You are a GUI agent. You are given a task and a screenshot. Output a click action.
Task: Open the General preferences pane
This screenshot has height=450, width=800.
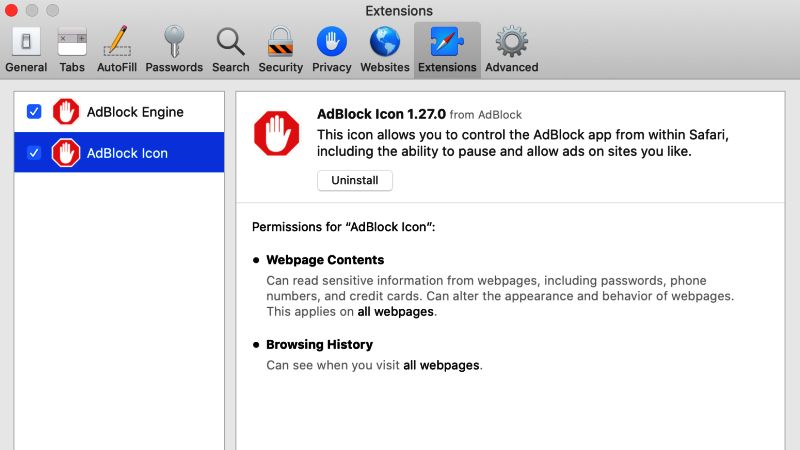(26, 50)
